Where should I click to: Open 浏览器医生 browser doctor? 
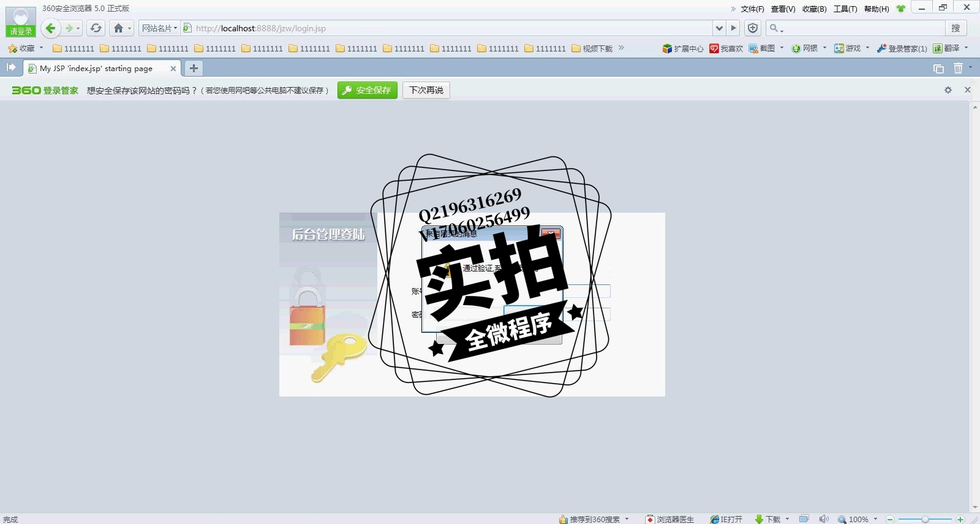670,519
